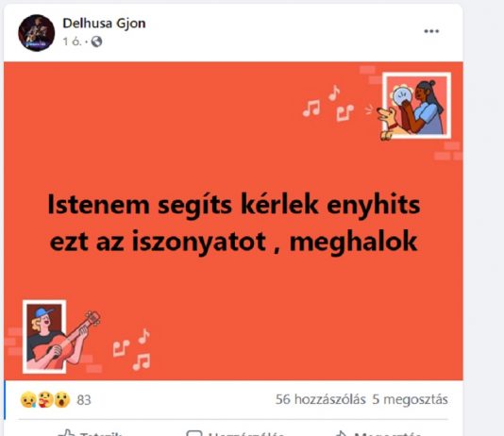Click the '1 ó.' post timestamp
The width and height of the screenshot is (504, 436).
(x=72, y=42)
